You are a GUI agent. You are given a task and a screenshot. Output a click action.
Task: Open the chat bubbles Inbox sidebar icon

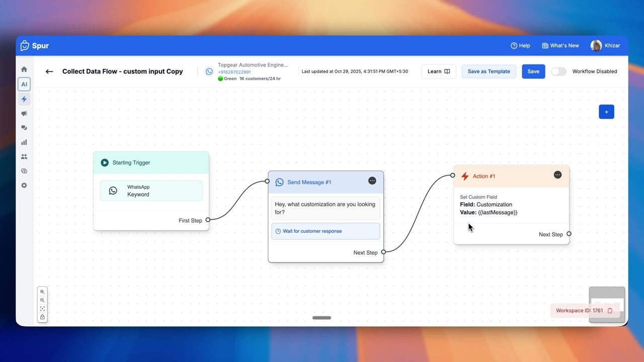[24, 128]
